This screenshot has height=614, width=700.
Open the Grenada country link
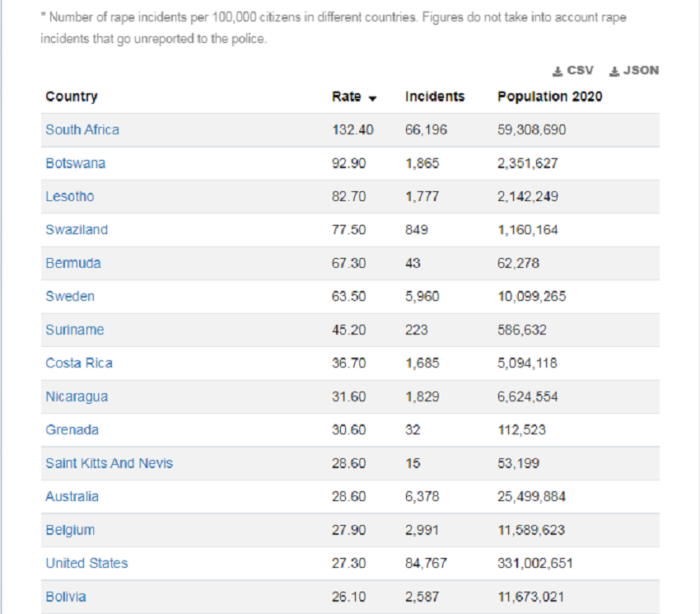coord(72,430)
